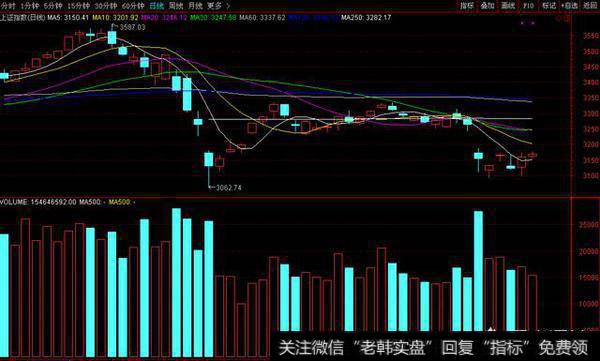
Task: Open the 更多 more timeframes menu
Action: click(215, 6)
